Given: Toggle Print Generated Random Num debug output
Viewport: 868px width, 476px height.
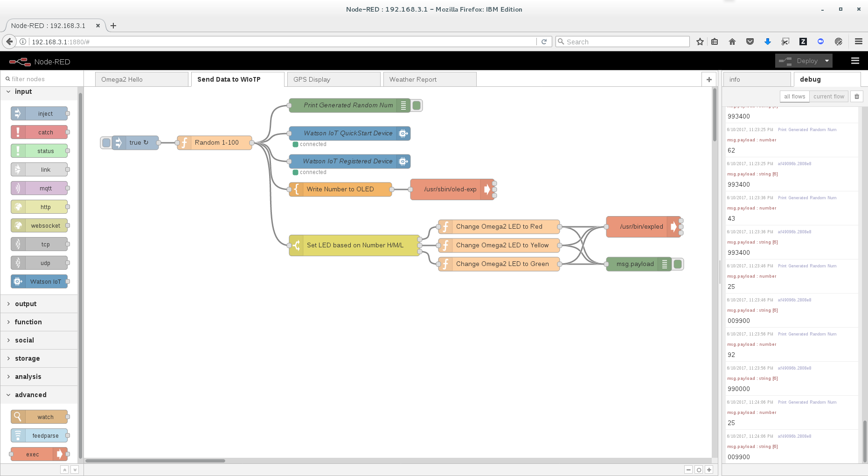Looking at the screenshot, I should (x=417, y=105).
